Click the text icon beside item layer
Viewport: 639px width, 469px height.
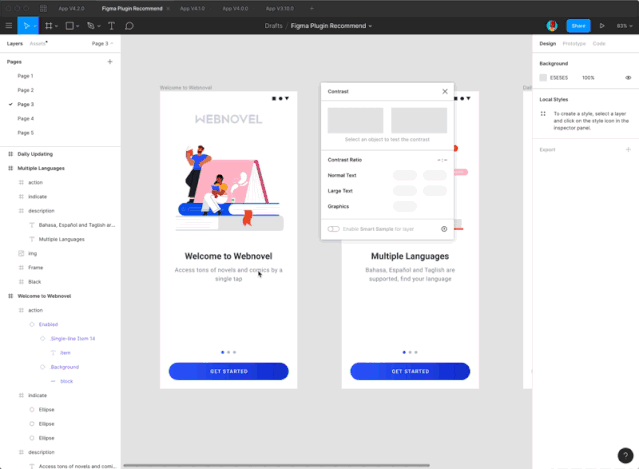tap(53, 353)
